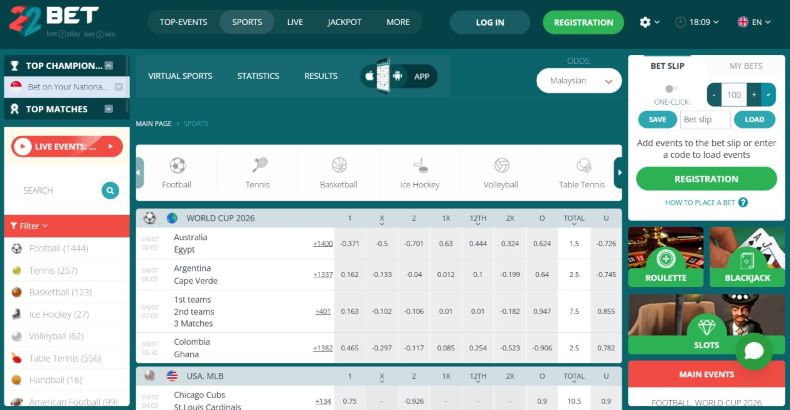
Task: Toggle the ONE-CLICK betting switch
Action: [671, 89]
